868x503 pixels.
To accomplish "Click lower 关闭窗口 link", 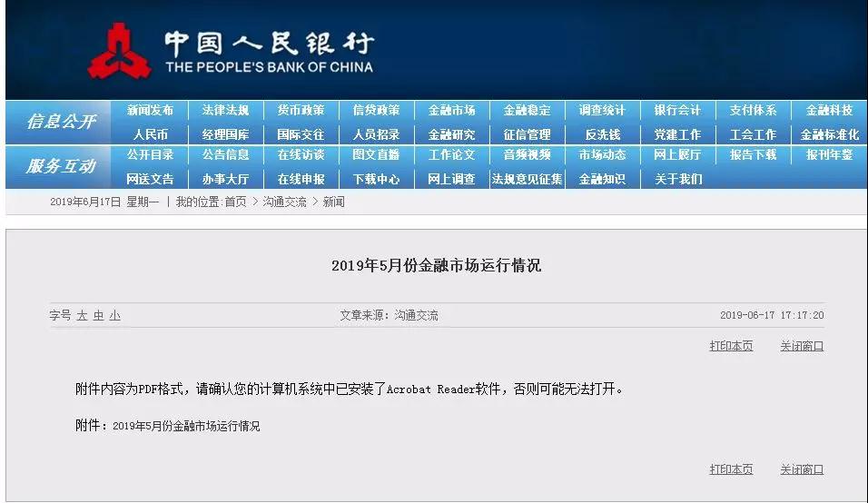I will pos(802,469).
